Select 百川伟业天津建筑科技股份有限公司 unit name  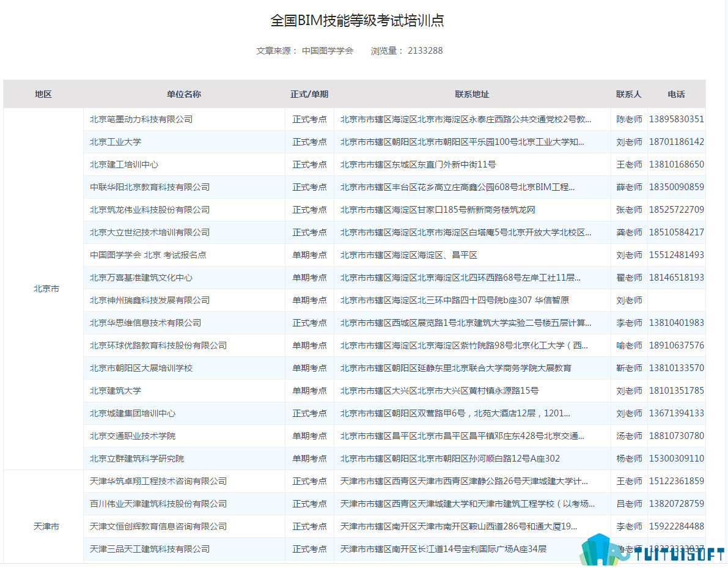tap(158, 504)
